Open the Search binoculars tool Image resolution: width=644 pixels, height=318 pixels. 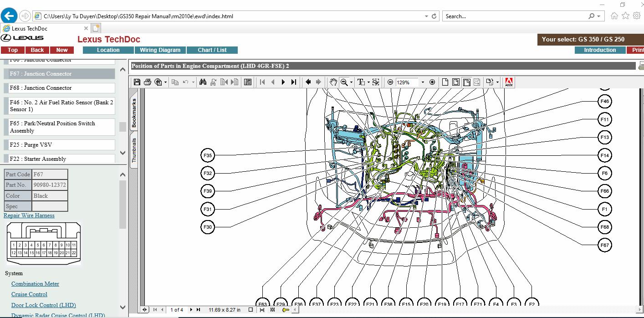tap(203, 82)
